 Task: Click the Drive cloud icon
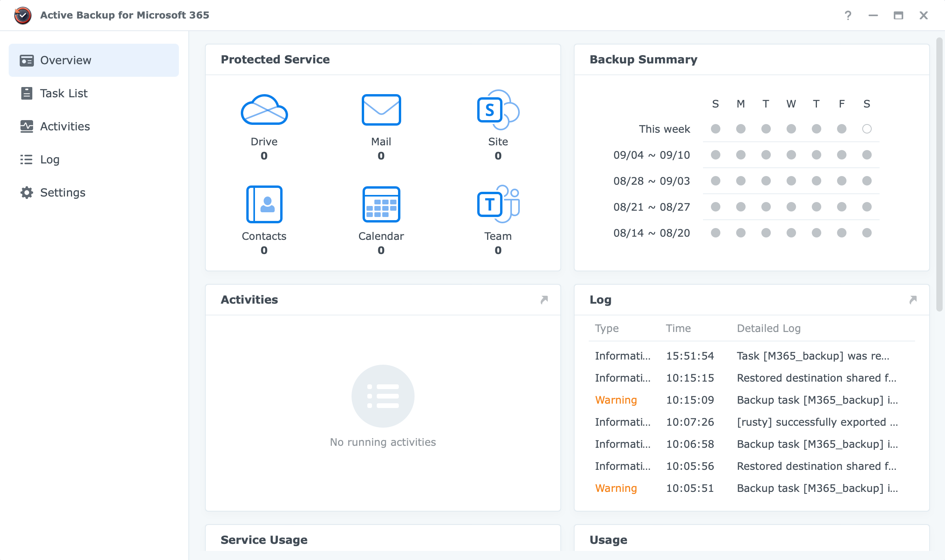pyautogui.click(x=264, y=110)
